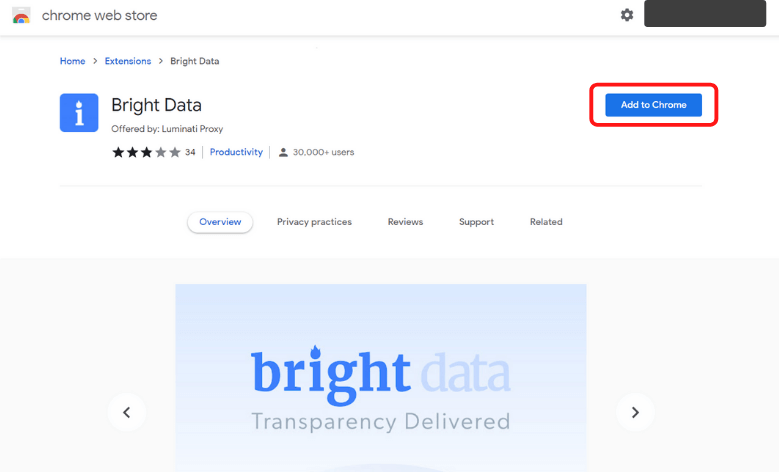Viewport: 779px width, 472px height.
Task: Click the users person icon
Action: [x=283, y=153]
